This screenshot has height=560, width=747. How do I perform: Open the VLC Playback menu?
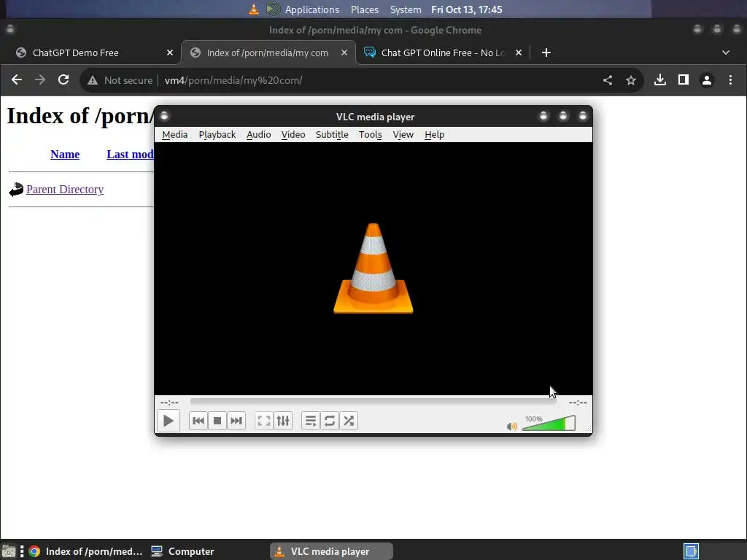coord(217,135)
